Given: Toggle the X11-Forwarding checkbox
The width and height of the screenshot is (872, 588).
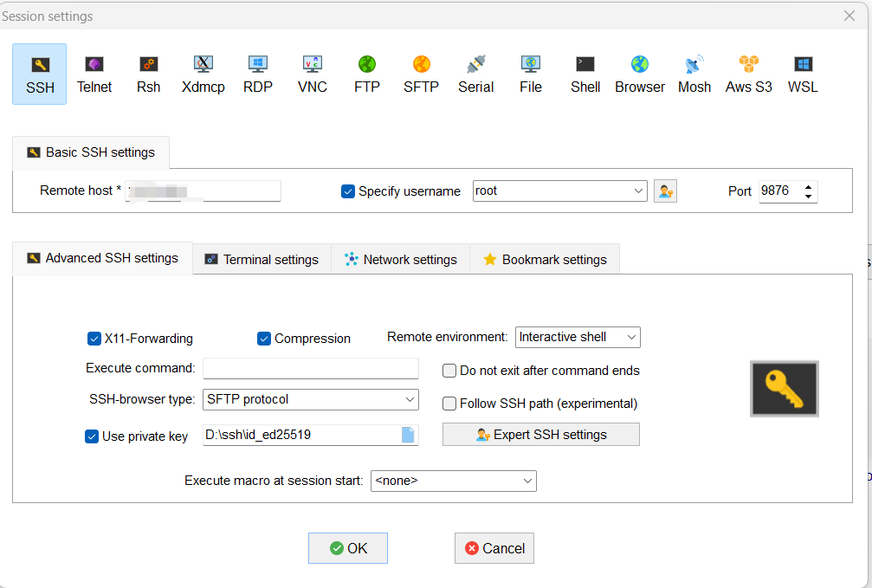Looking at the screenshot, I should pos(94,339).
